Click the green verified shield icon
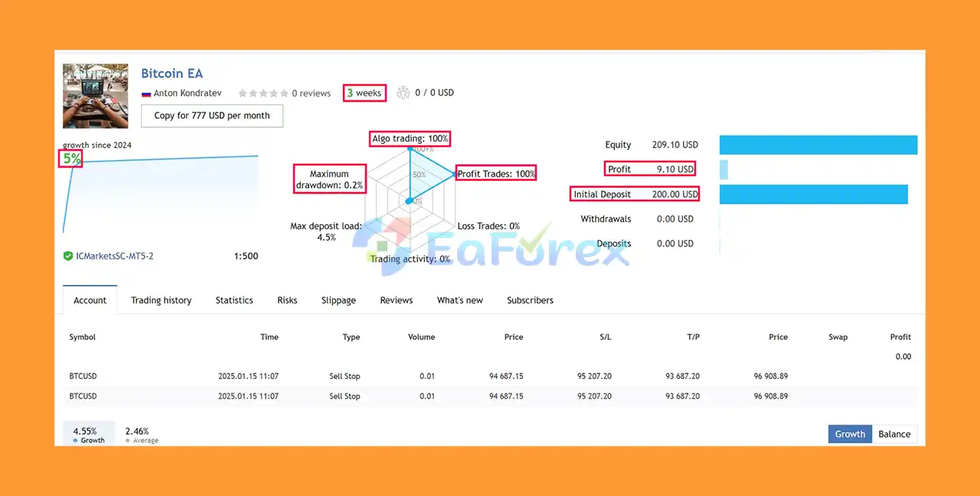Viewport: 980px width, 496px height. 68,256
